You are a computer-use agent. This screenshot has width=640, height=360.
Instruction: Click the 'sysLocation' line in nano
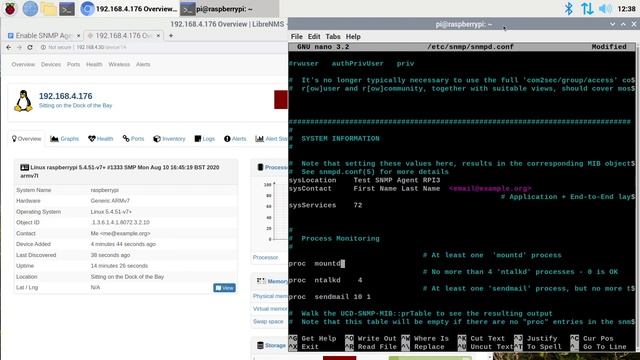point(364,180)
